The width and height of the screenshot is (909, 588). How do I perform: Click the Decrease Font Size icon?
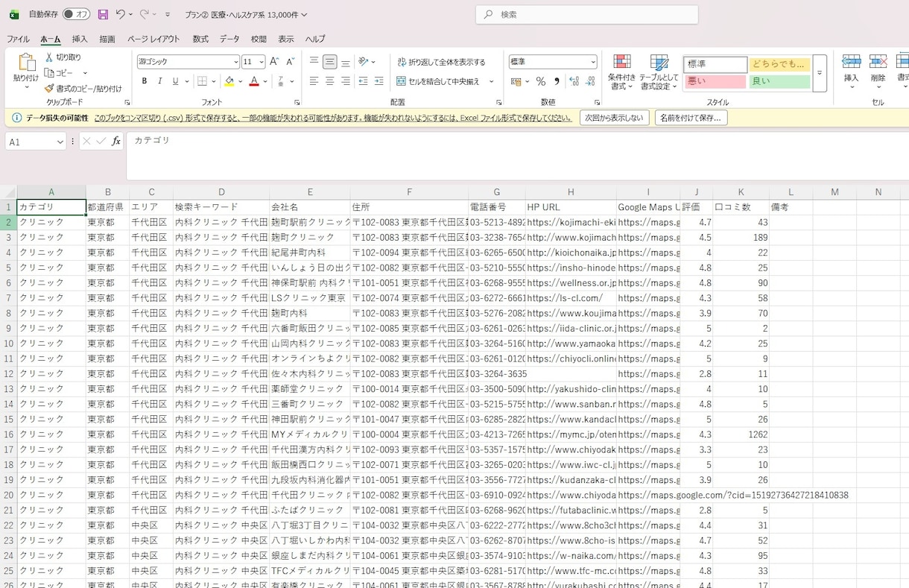[x=290, y=62]
